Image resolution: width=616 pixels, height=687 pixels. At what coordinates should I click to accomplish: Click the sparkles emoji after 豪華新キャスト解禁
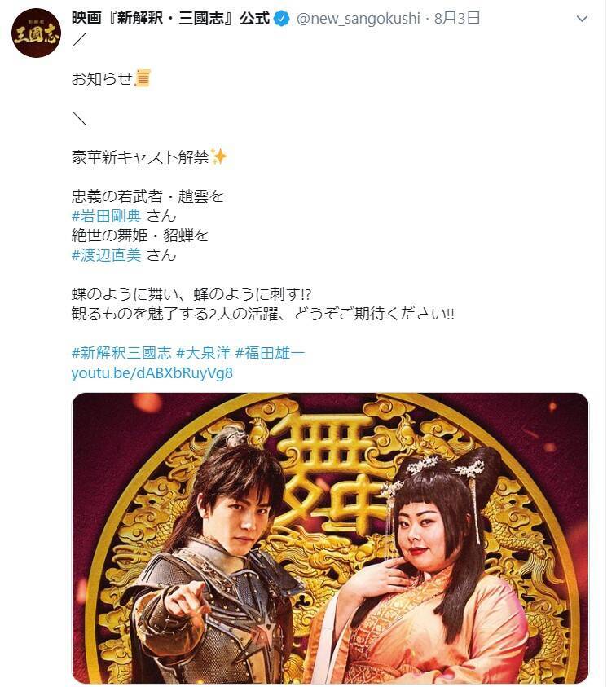(218, 156)
